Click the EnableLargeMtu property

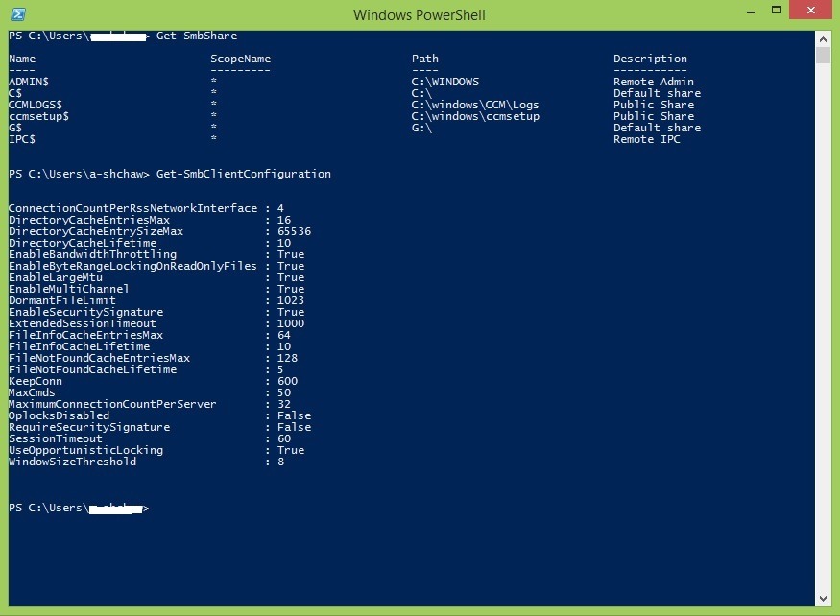pyautogui.click(x=56, y=277)
